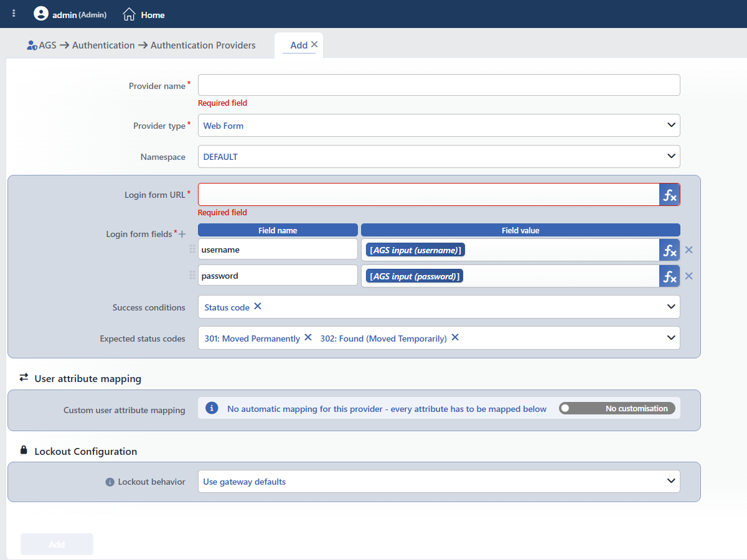This screenshot has height=560, width=747.
Task: Select the Add tab
Action: click(299, 45)
